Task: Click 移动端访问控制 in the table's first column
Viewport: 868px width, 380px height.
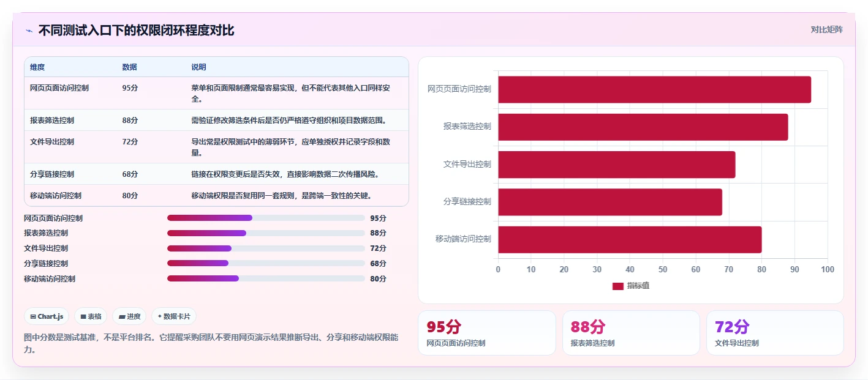Action: (x=56, y=196)
